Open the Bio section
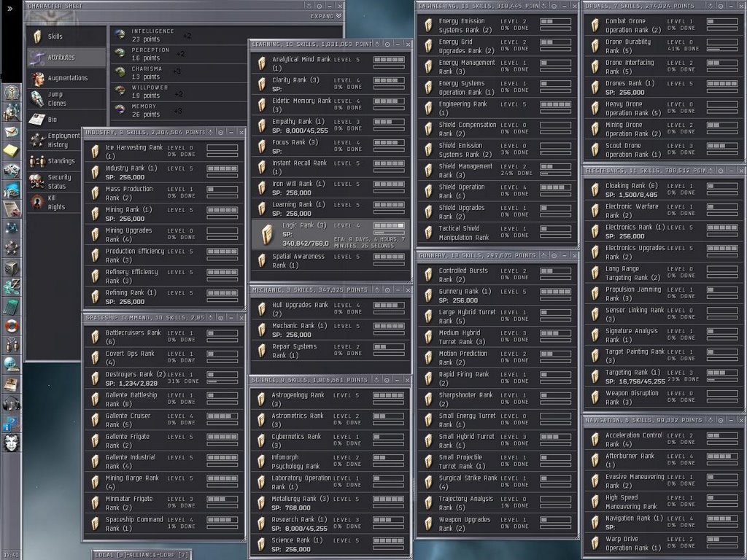Screen dimensions: 747x560 click(66, 120)
